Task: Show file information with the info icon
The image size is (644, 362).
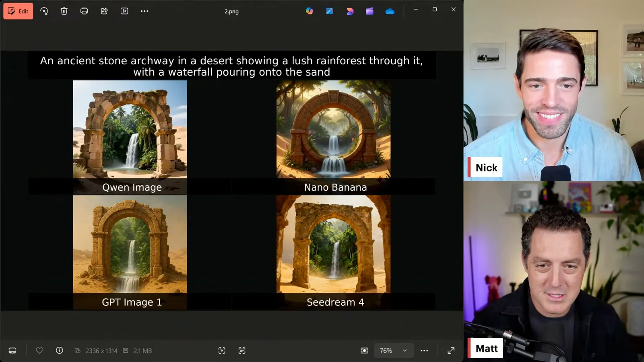Action: click(60, 351)
